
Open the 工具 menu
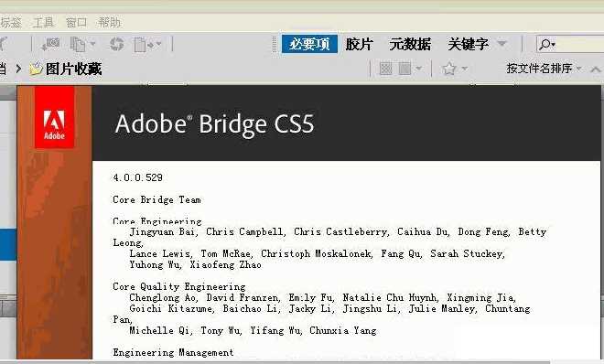[43, 22]
